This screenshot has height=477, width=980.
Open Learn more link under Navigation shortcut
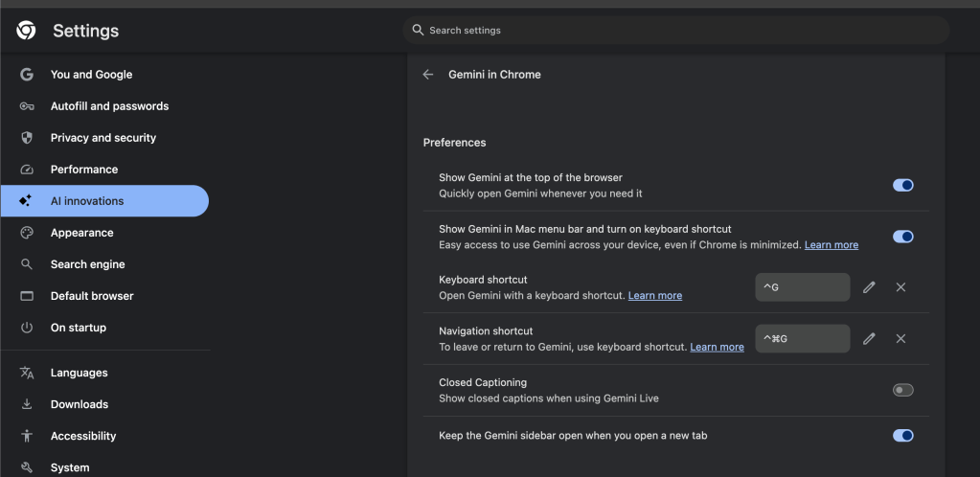coord(717,347)
